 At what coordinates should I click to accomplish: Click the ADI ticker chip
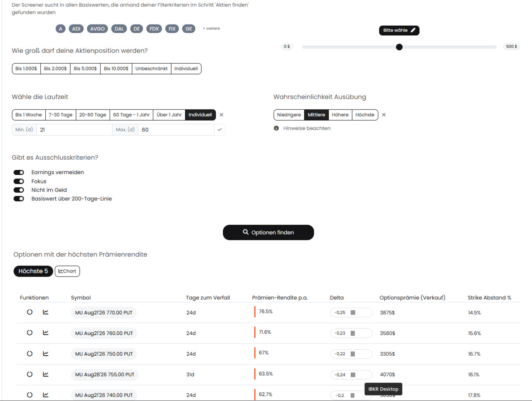click(76, 29)
